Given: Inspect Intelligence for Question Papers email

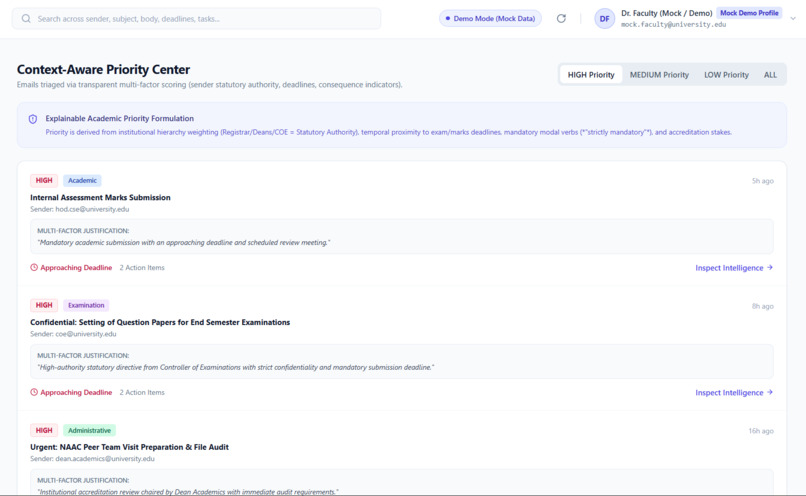Looking at the screenshot, I should (x=729, y=393).
